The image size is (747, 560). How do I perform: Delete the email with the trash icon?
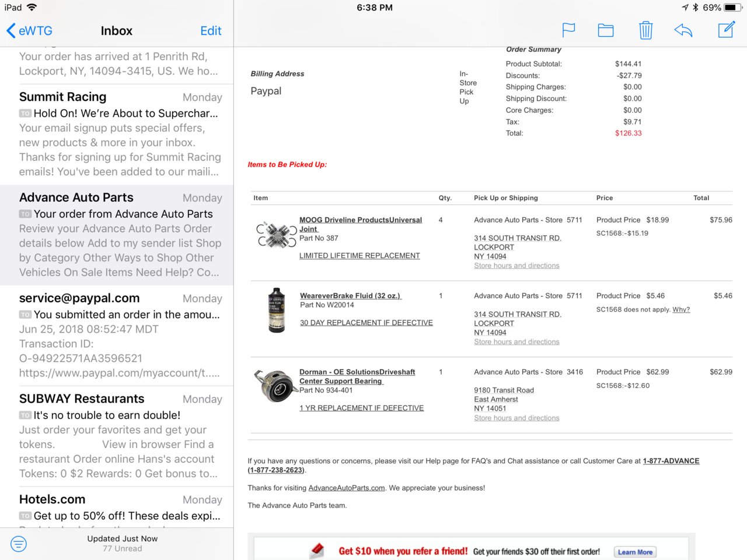tap(645, 30)
